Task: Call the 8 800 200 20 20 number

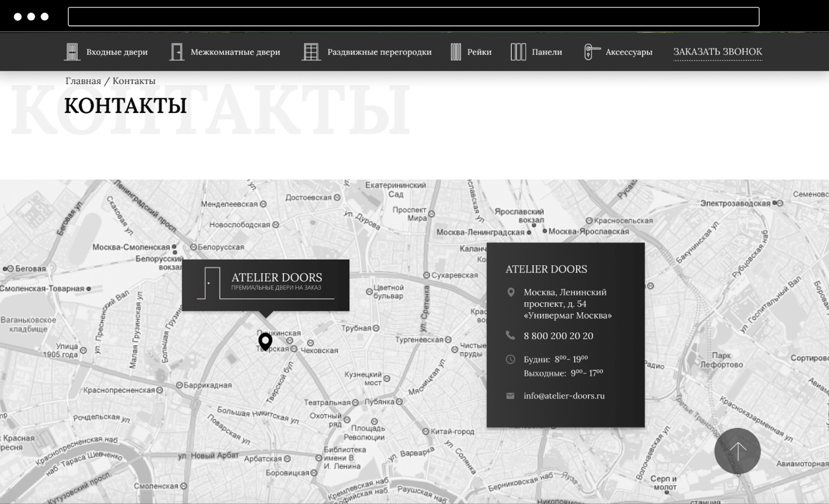Action: [x=558, y=336]
